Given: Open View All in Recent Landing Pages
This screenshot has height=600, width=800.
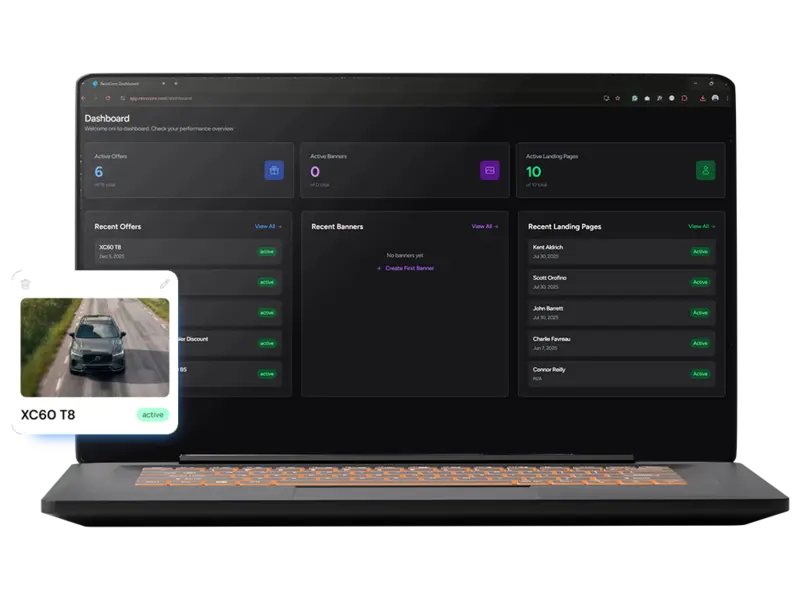Looking at the screenshot, I should coord(701,227).
